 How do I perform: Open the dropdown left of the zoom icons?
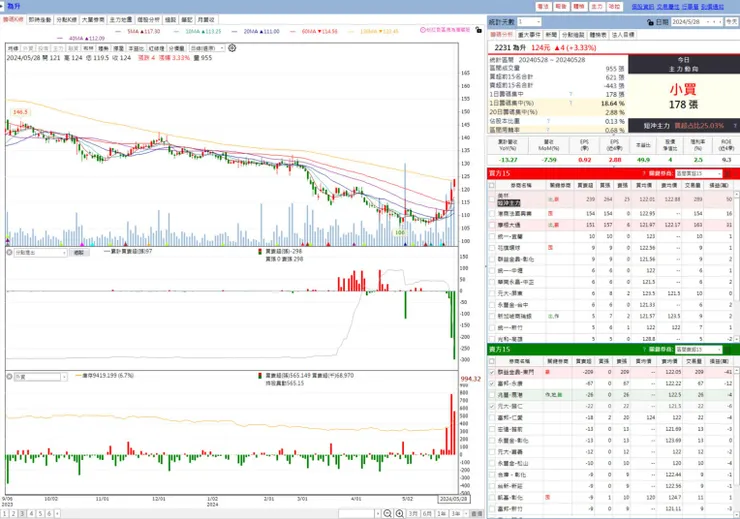pyautogui.click(x=377, y=513)
